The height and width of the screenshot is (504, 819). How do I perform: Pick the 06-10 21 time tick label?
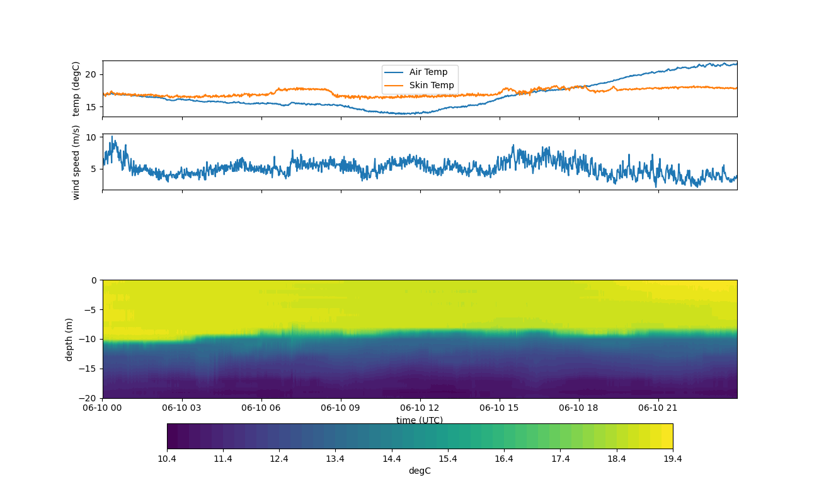click(x=658, y=408)
